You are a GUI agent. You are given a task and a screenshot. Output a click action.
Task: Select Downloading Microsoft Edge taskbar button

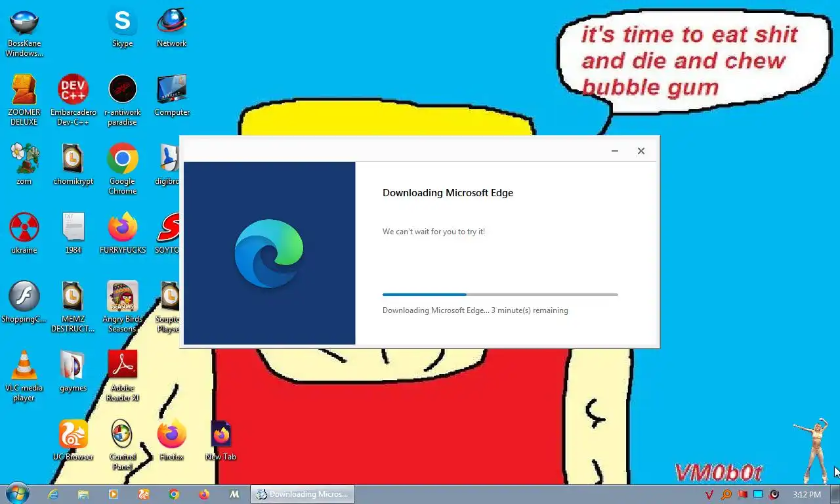coord(303,494)
